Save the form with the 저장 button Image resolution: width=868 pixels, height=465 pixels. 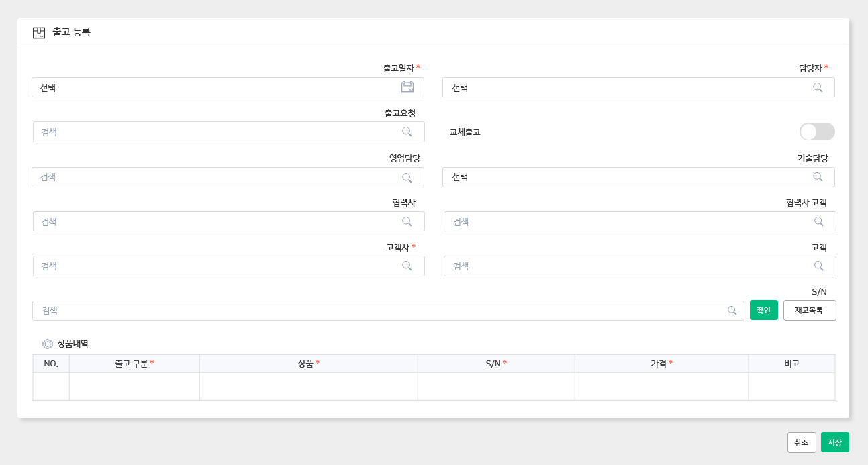835,442
